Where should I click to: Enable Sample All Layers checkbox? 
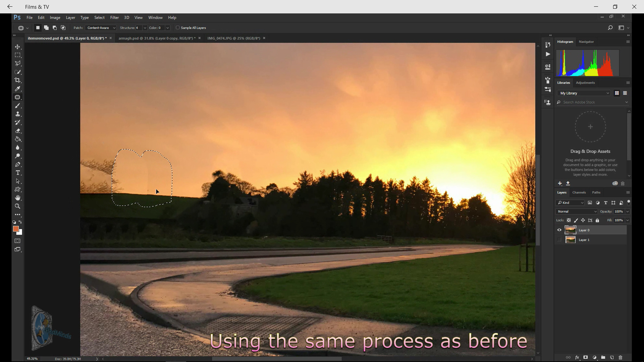point(178,27)
